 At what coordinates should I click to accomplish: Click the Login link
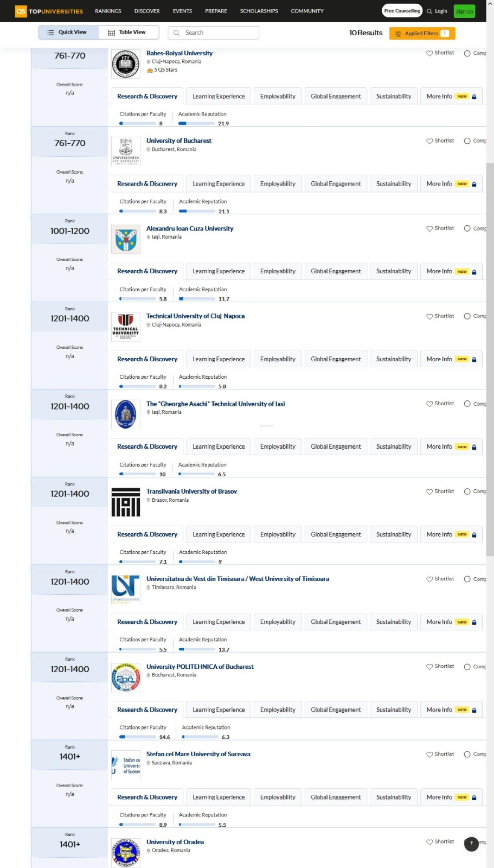[x=441, y=11]
